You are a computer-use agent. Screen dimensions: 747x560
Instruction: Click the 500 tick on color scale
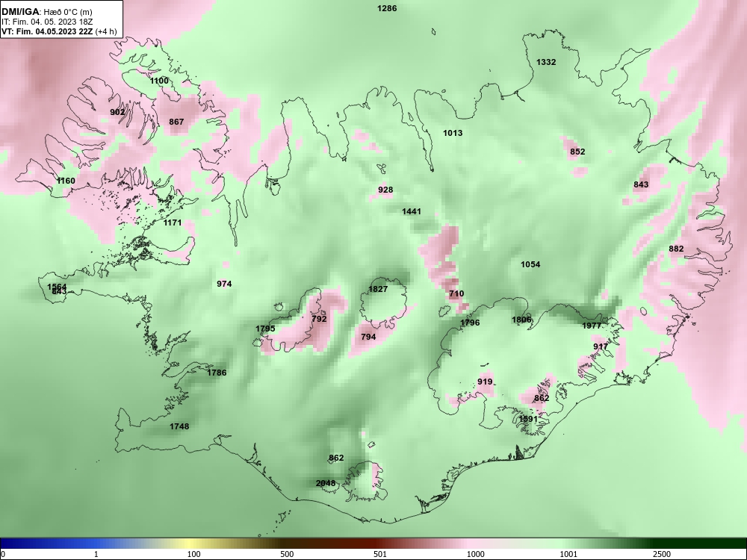287,554
